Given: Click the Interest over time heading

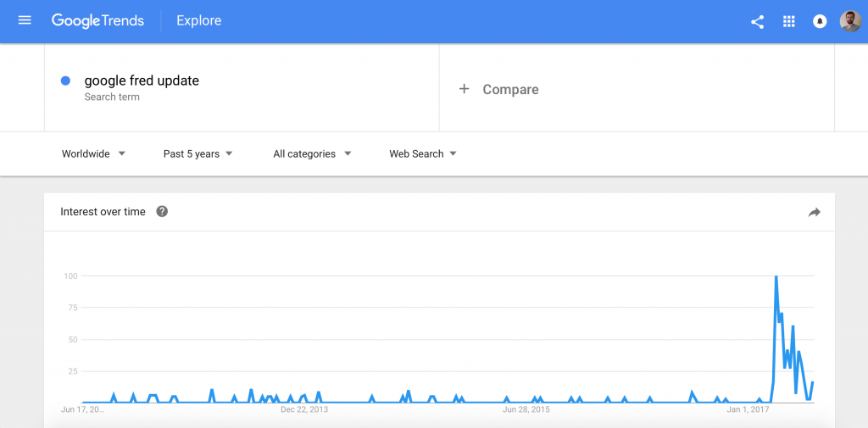Looking at the screenshot, I should pyautogui.click(x=103, y=212).
